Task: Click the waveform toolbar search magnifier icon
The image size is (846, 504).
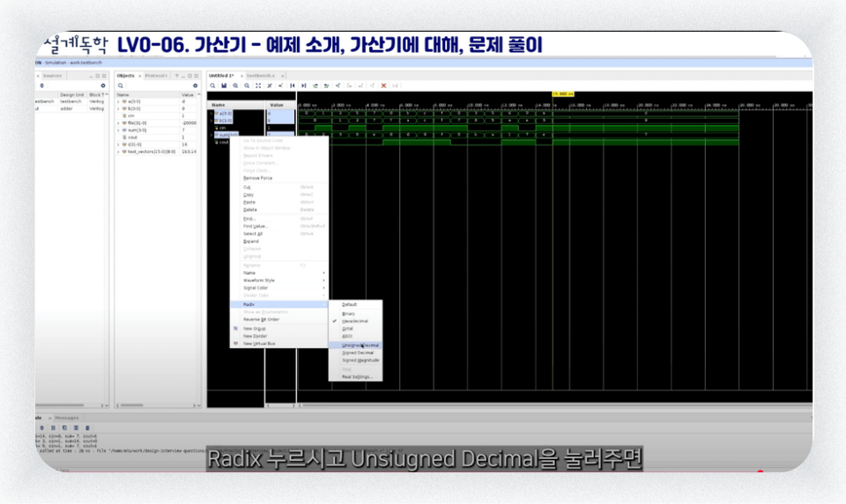Action: coord(212,85)
